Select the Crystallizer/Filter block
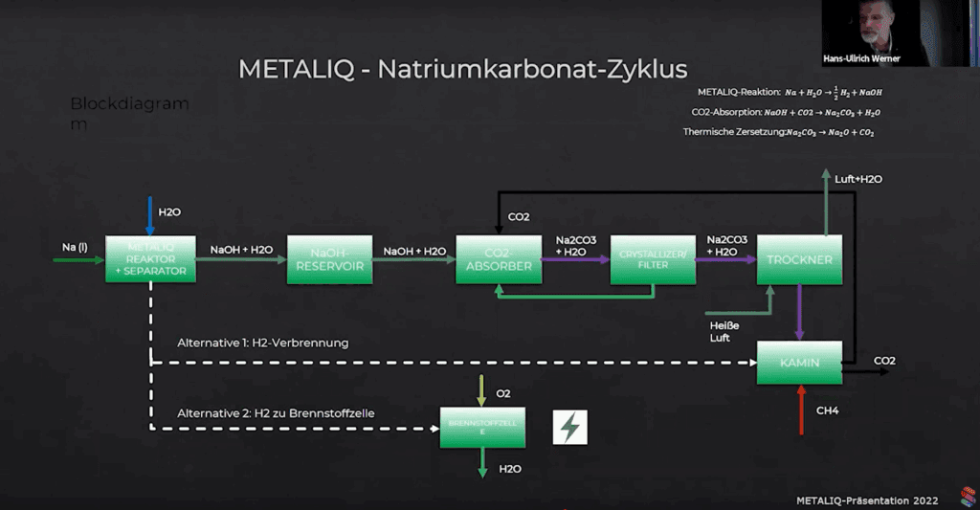980x510 pixels. point(653,260)
